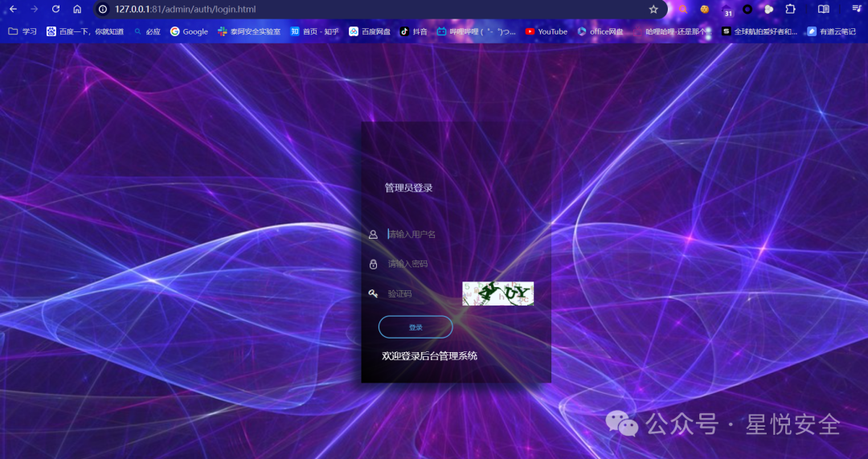Open the 百度网盘 bookmark
This screenshot has height=459, width=868.
tap(370, 31)
